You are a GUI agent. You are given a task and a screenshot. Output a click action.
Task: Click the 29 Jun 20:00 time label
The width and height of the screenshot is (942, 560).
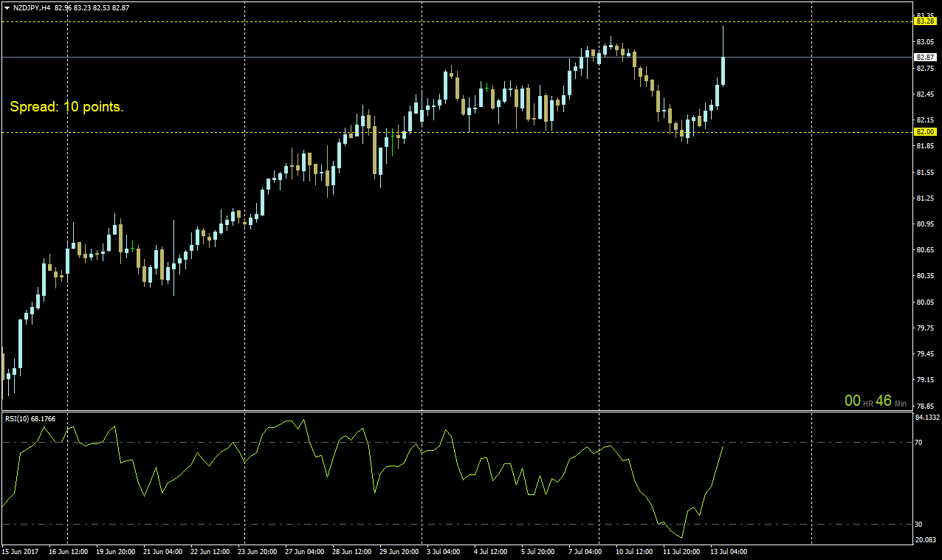coord(399,551)
